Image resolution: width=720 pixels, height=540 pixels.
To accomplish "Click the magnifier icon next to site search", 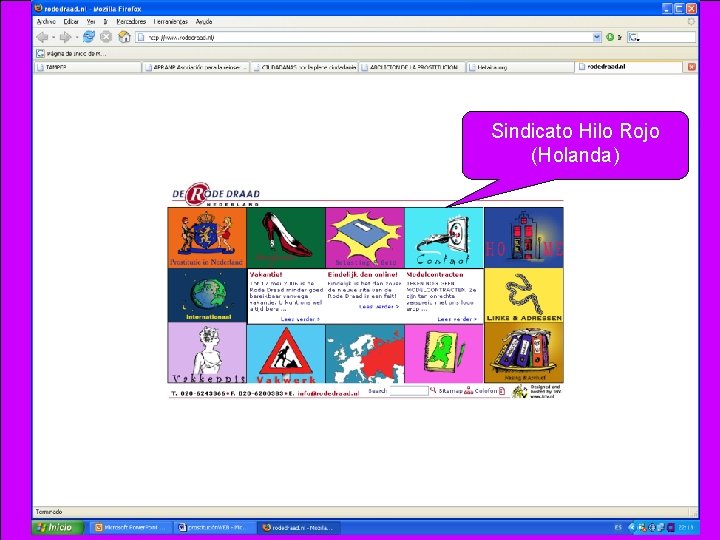I will [x=433, y=390].
